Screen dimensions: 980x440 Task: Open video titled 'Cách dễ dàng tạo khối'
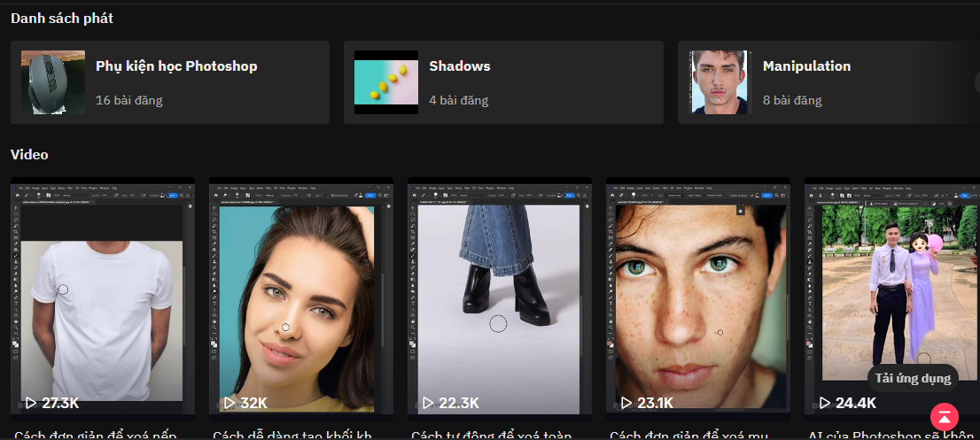(292, 435)
